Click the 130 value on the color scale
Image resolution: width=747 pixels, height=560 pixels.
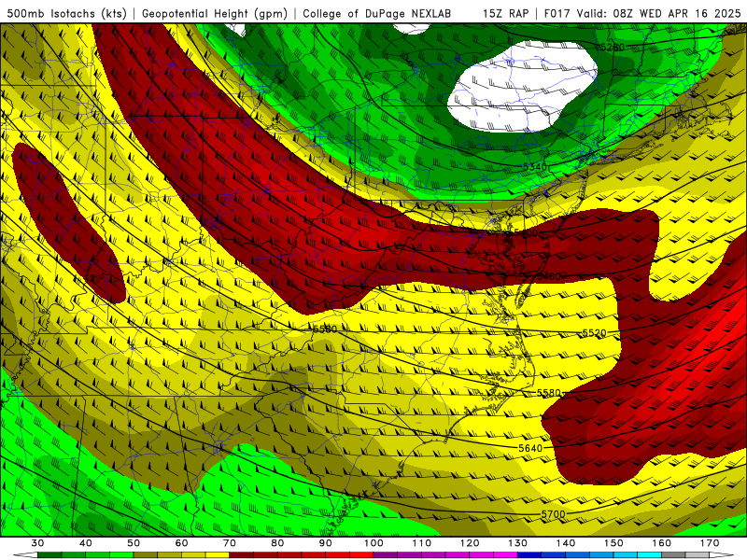[x=518, y=543]
